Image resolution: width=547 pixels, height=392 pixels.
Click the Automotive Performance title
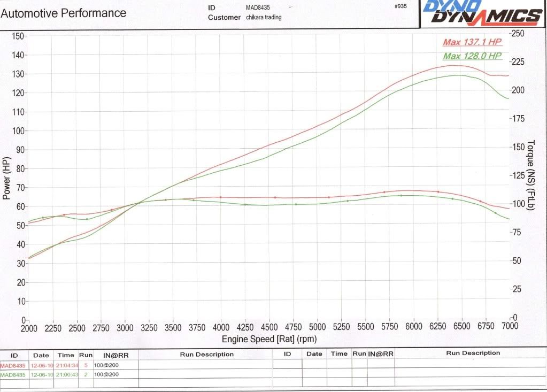[x=64, y=13]
